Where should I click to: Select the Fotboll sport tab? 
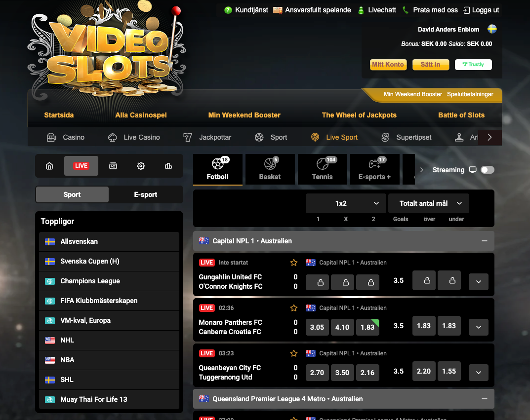coord(218,169)
